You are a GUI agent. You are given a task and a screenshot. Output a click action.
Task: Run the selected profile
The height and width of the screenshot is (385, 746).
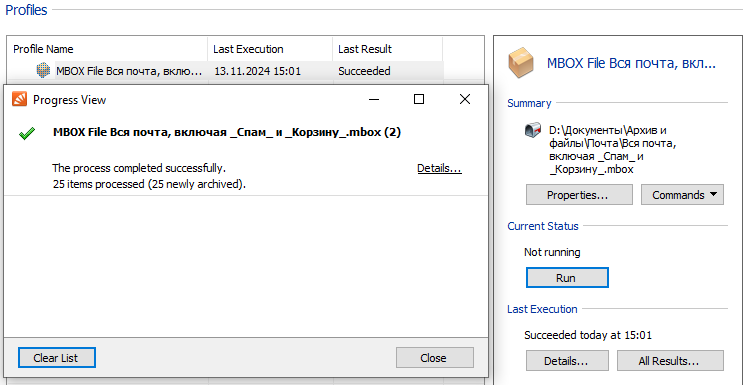pyautogui.click(x=567, y=278)
